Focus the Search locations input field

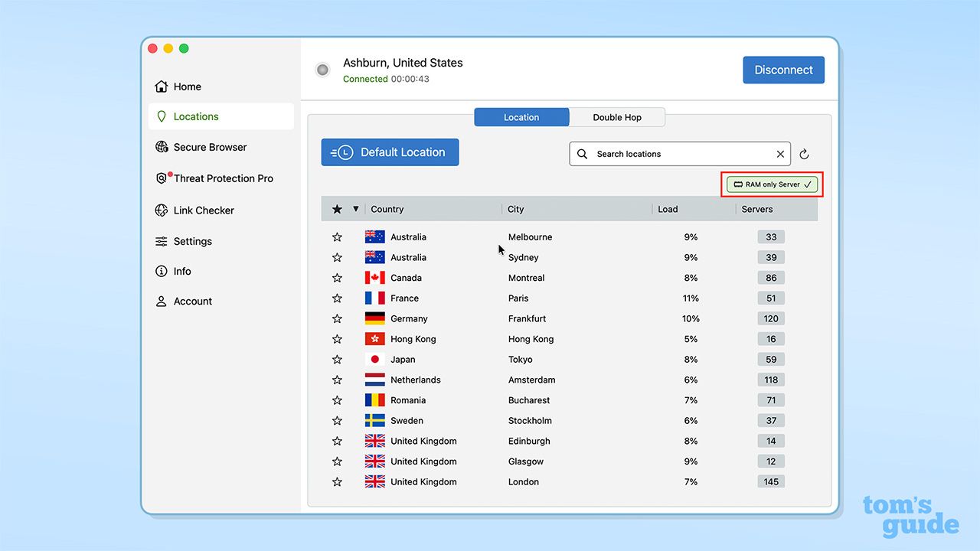click(681, 154)
